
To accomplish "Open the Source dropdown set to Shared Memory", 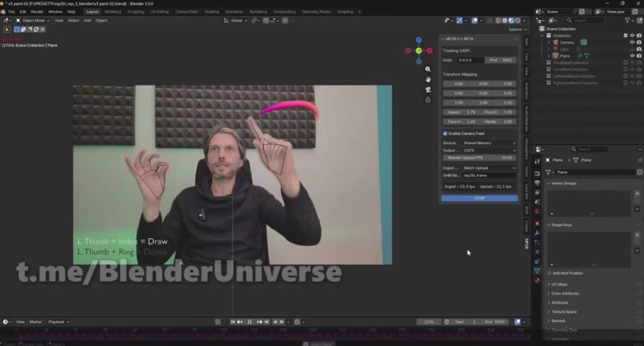I will click(x=489, y=143).
